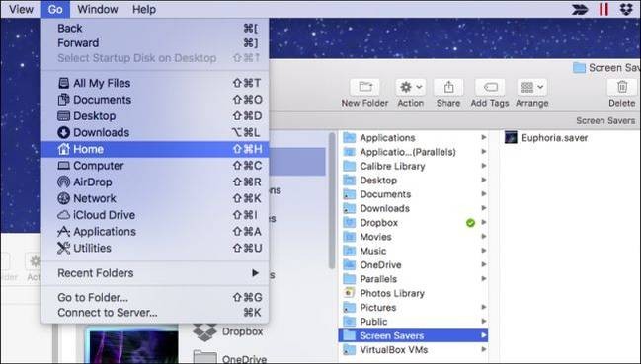Expand the Music folder arrow
641x364 pixels.
pos(484,251)
